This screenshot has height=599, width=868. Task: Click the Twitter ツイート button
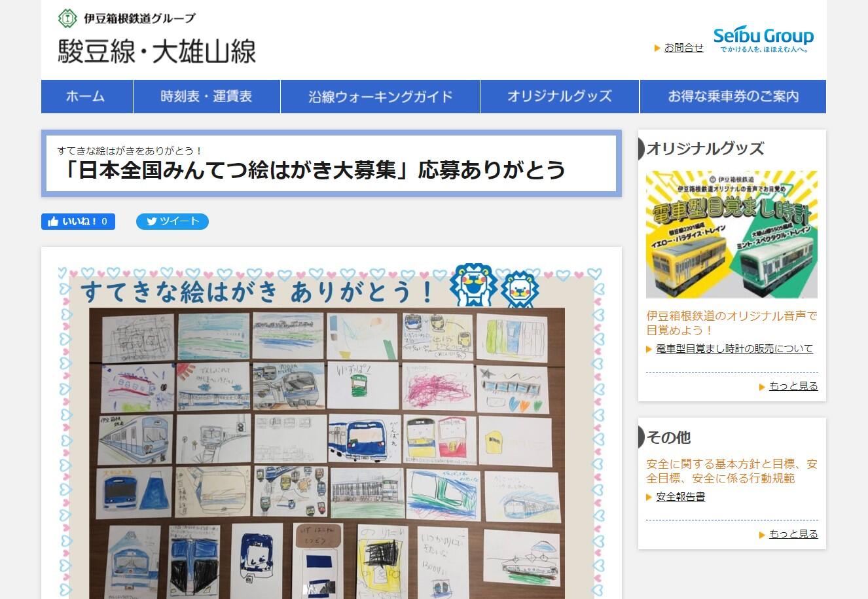(172, 222)
